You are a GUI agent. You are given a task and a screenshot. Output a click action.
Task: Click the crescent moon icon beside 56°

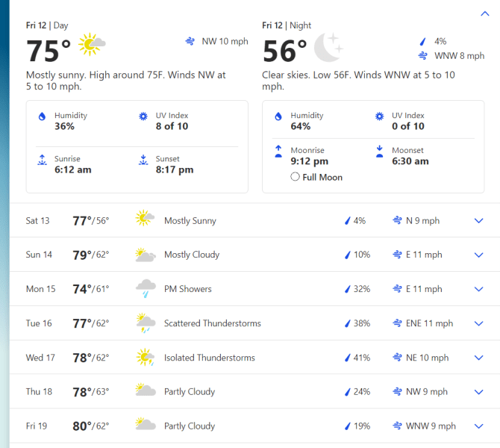point(328,47)
